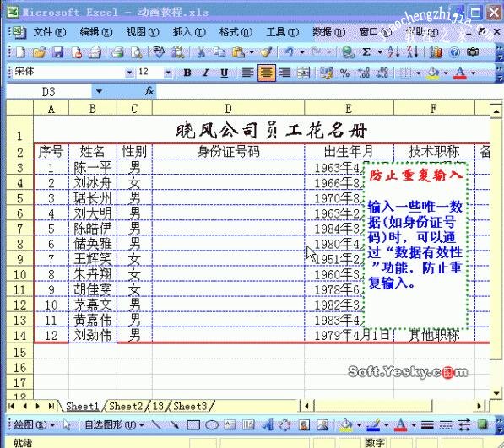Open the Undo history dropdown arrow
The width and height of the screenshot is (504, 448).
click(x=302, y=52)
